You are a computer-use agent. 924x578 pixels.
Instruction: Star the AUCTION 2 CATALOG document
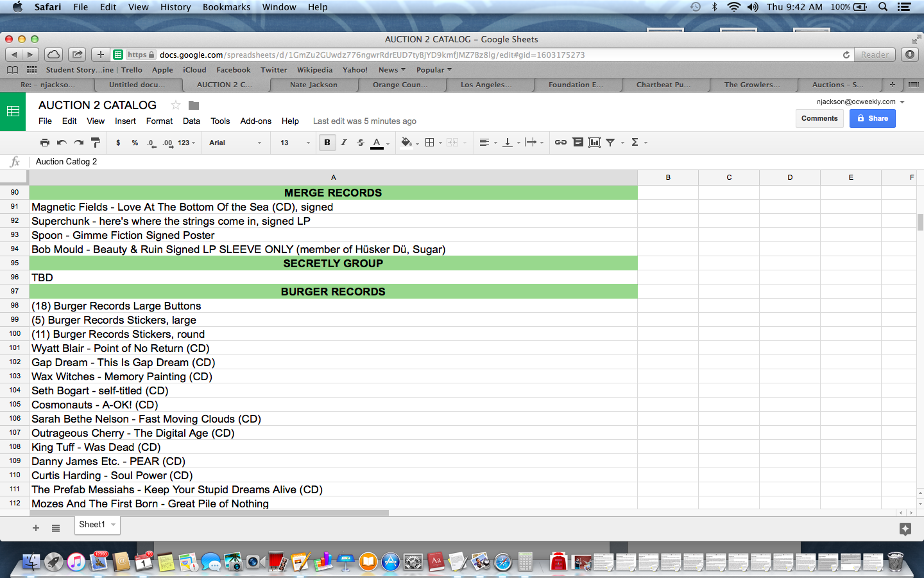coord(175,105)
